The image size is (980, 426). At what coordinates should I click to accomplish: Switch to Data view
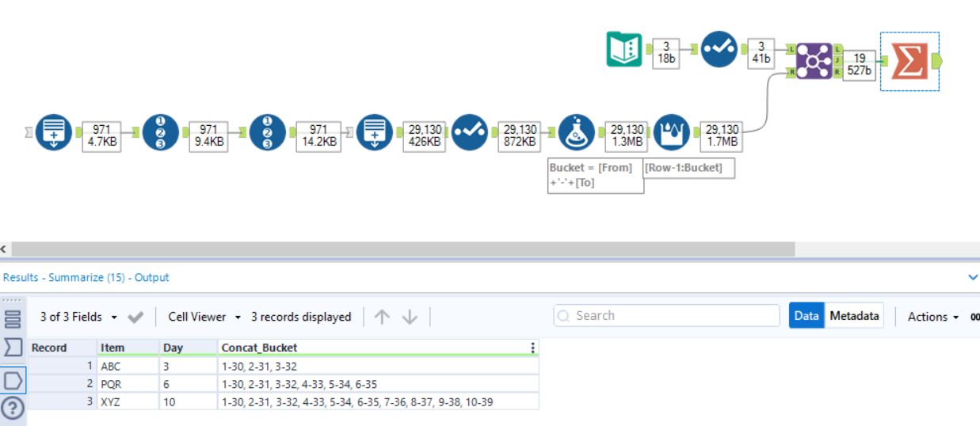tap(806, 316)
